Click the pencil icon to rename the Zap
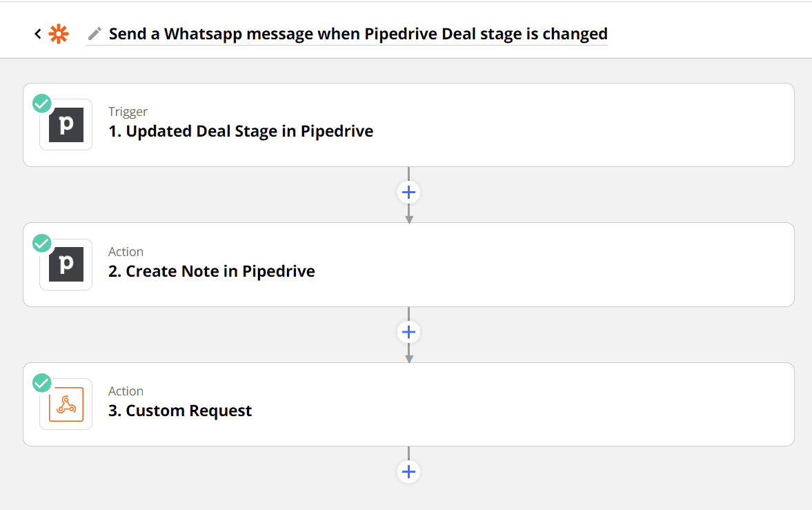This screenshot has width=812, height=510. click(95, 32)
